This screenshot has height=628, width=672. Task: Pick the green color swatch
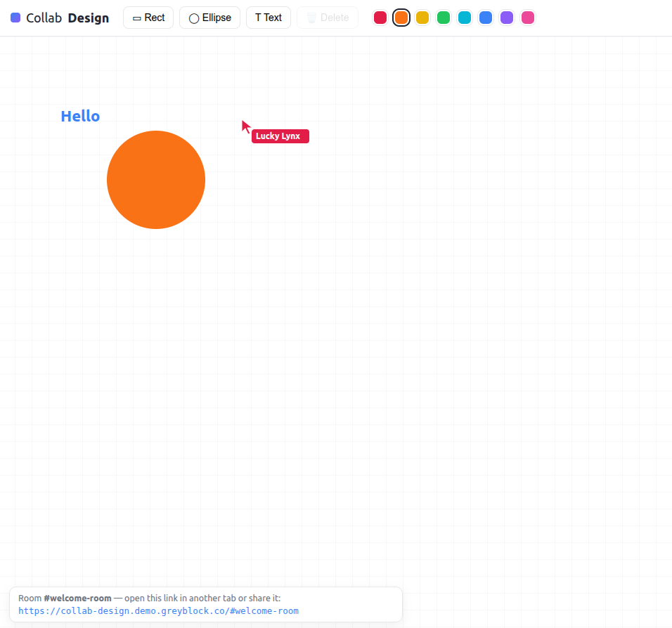tap(444, 18)
